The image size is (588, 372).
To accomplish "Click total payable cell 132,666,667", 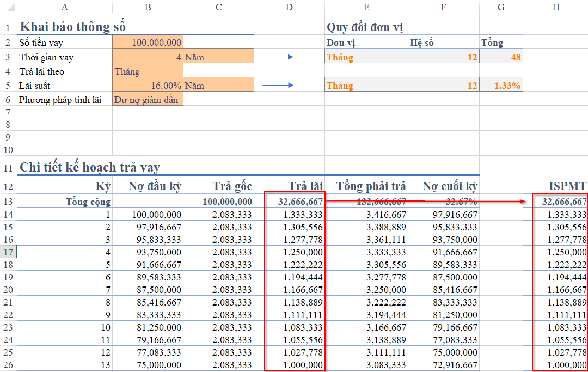I will (366, 202).
